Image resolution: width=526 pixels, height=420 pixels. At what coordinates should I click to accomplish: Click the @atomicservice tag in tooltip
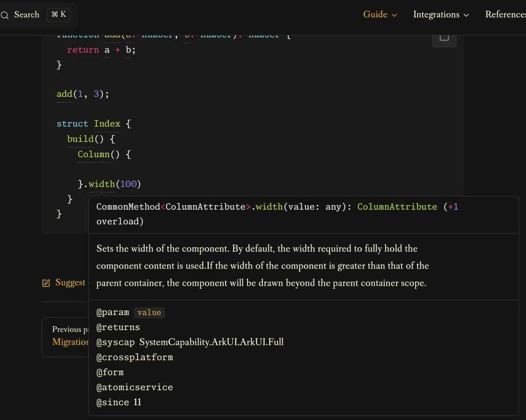pos(135,387)
